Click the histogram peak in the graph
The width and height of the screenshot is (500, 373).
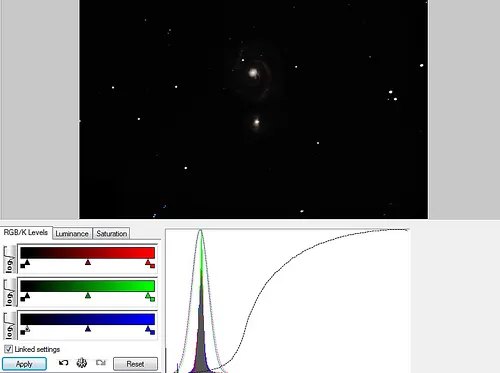[200, 231]
